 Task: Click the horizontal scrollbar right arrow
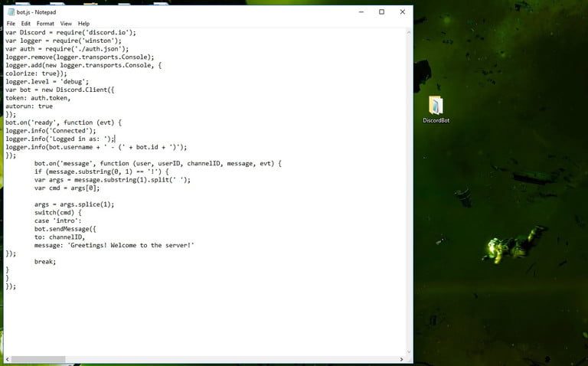tap(400, 358)
